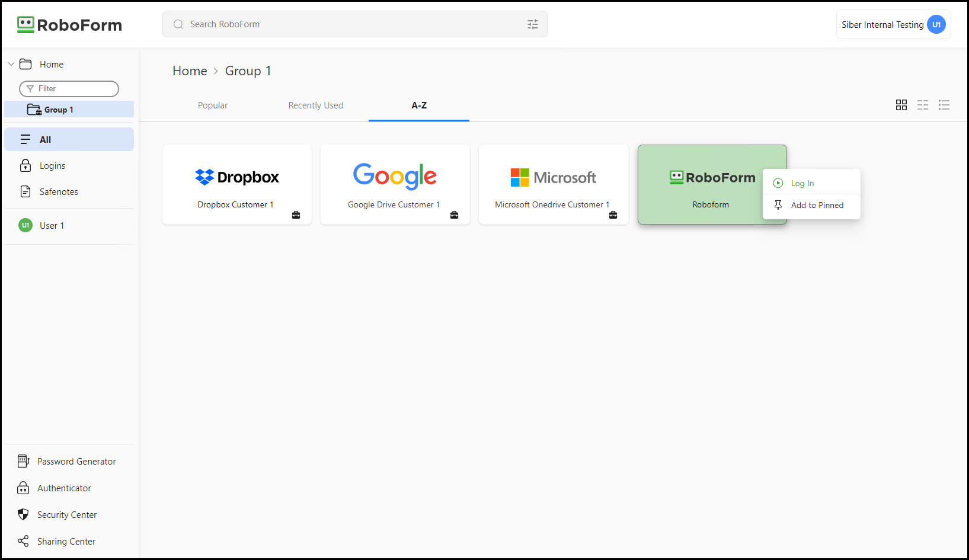The width and height of the screenshot is (969, 560).
Task: Open the Authenticator
Action: (x=64, y=488)
